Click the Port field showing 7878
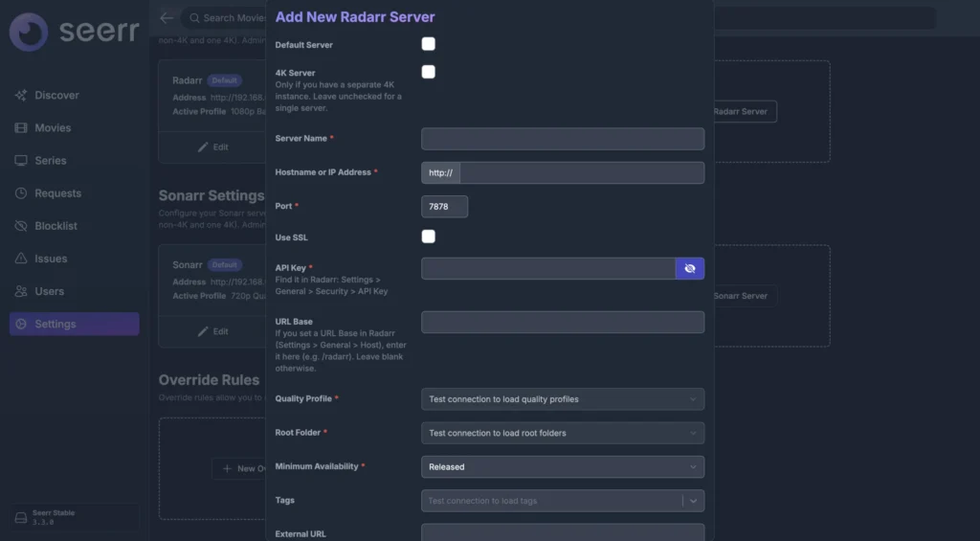The height and width of the screenshot is (541, 980). 444,207
